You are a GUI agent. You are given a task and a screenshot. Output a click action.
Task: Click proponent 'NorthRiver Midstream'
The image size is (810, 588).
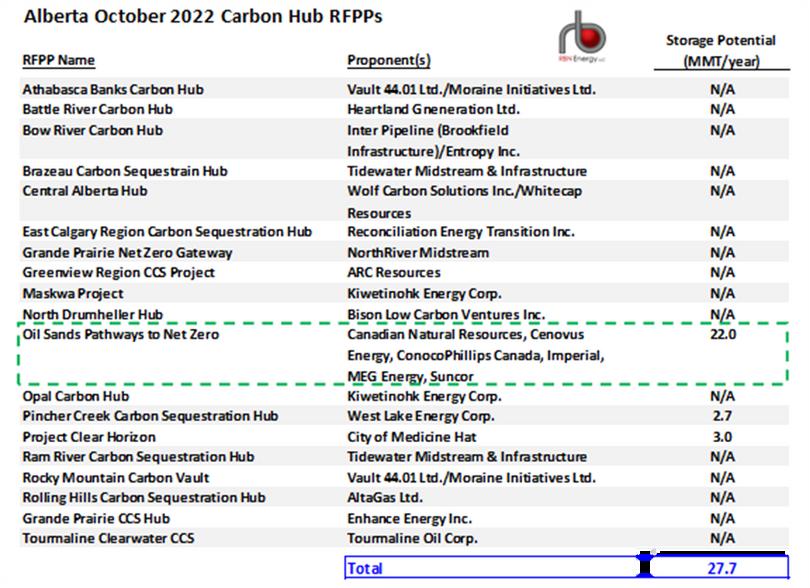(418, 253)
